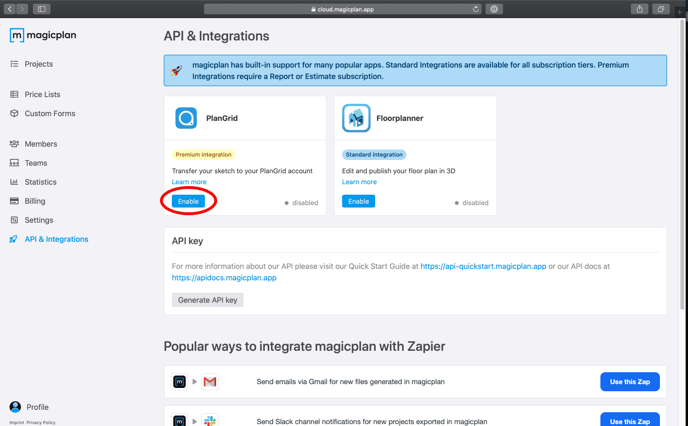Click the Slack icon in Zap row
688x426 pixels.
point(210,421)
